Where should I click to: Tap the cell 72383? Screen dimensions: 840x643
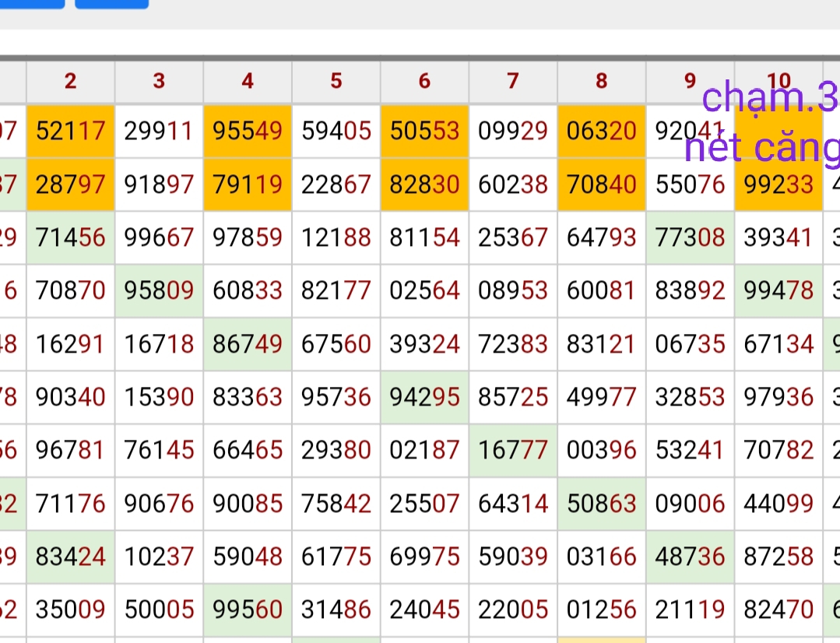pos(513,344)
